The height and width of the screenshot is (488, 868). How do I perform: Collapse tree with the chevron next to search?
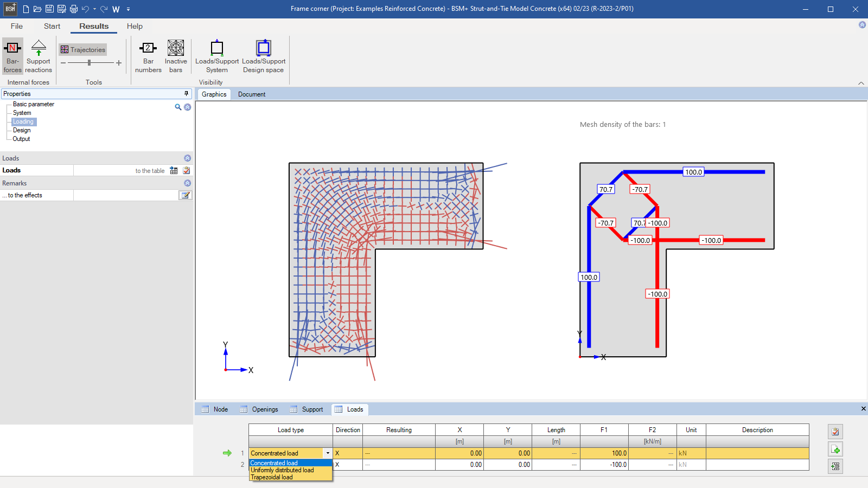pyautogui.click(x=188, y=107)
